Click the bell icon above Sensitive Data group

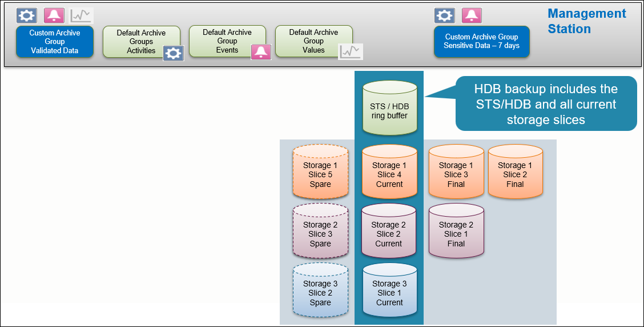point(472,15)
